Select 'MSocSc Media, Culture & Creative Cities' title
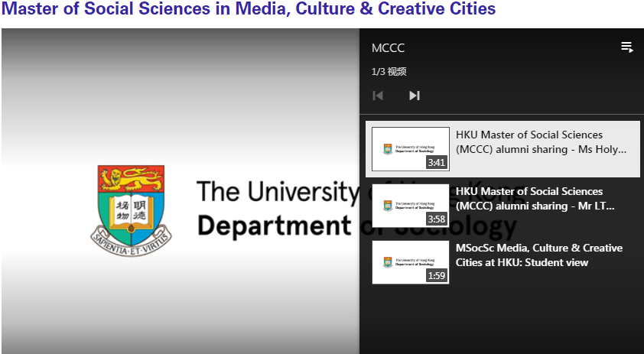Viewport: 644px width, 354px height. point(539,255)
